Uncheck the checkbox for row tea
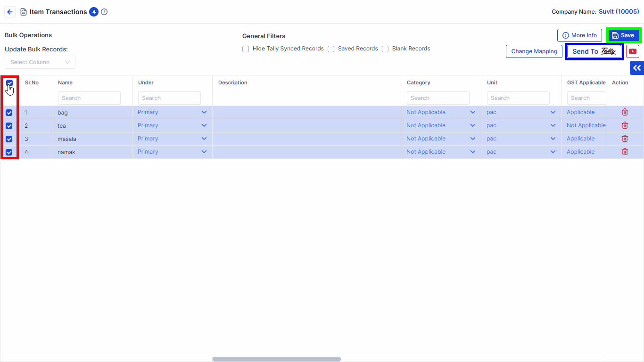 [9, 126]
